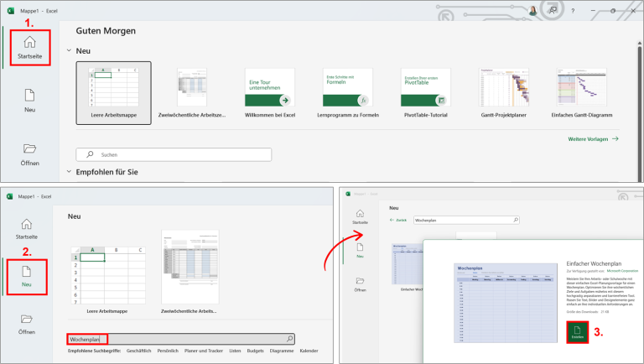
Task: Choose the Persönlich search suggestion
Action: [168, 351]
